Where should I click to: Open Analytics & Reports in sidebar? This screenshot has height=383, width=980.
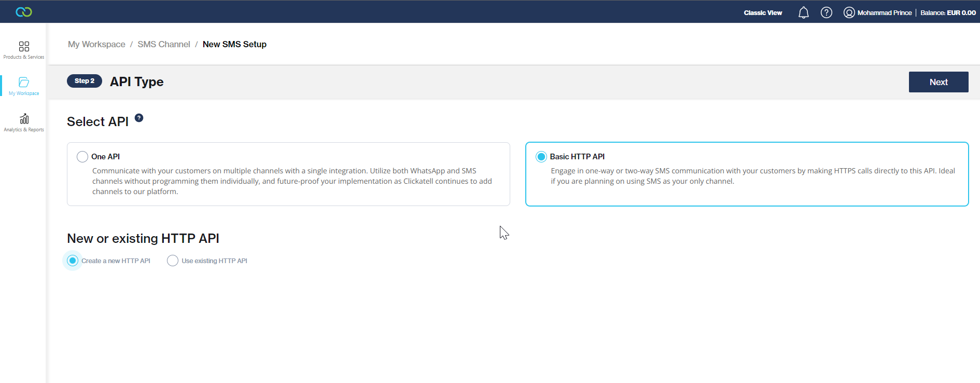click(24, 122)
